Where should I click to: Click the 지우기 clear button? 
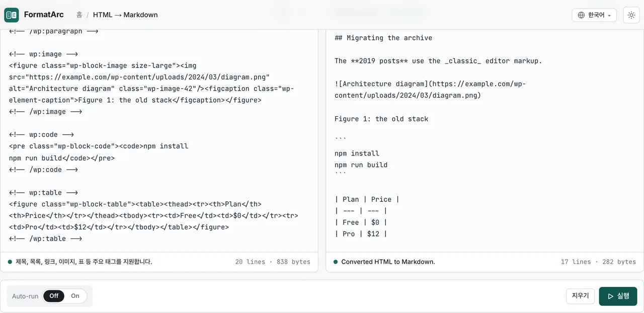click(580, 296)
